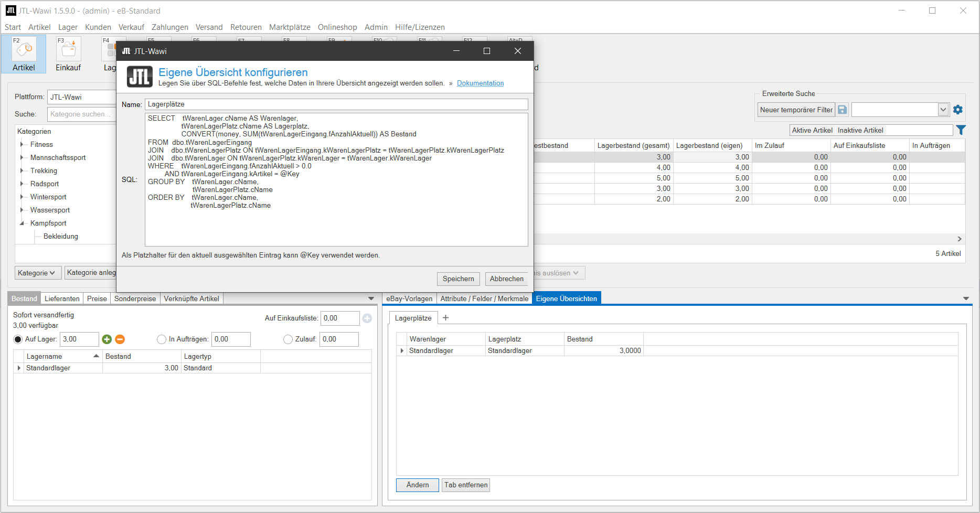Select the Bekleidung subcategory

point(61,237)
